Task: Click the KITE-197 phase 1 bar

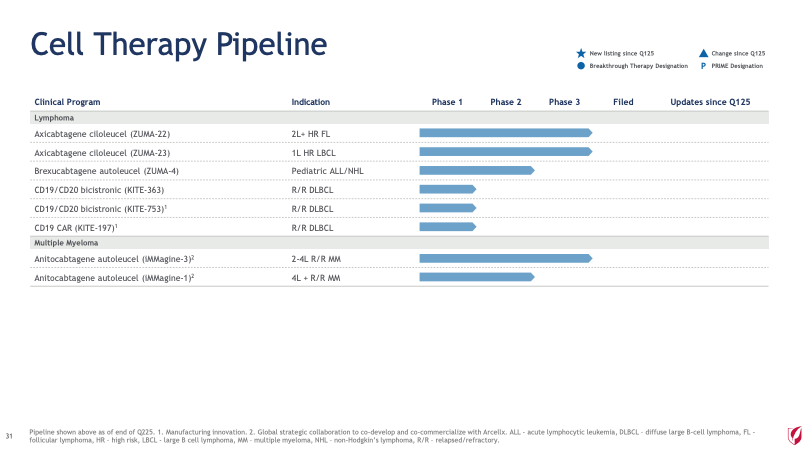Action: [x=448, y=227]
